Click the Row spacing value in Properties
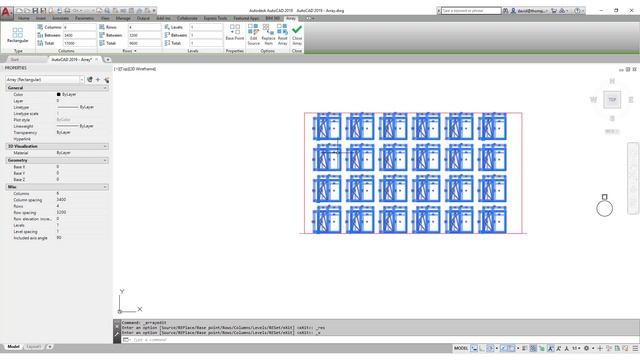The height and width of the screenshot is (360, 640). point(61,212)
